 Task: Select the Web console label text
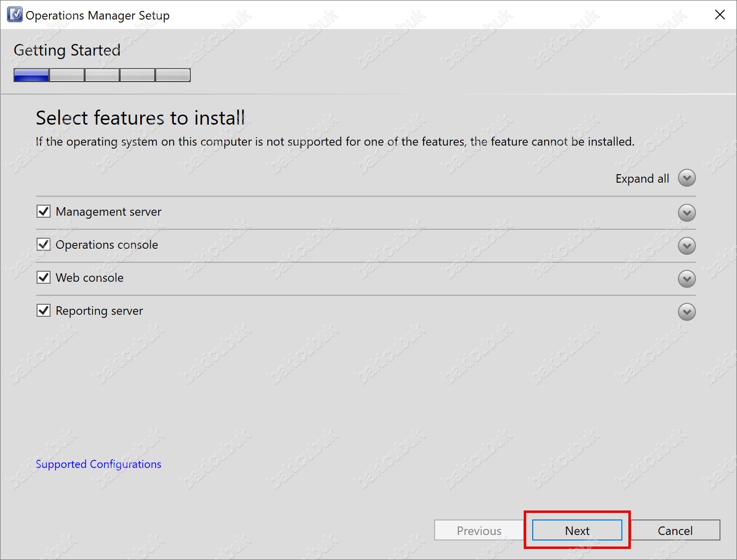(x=90, y=278)
